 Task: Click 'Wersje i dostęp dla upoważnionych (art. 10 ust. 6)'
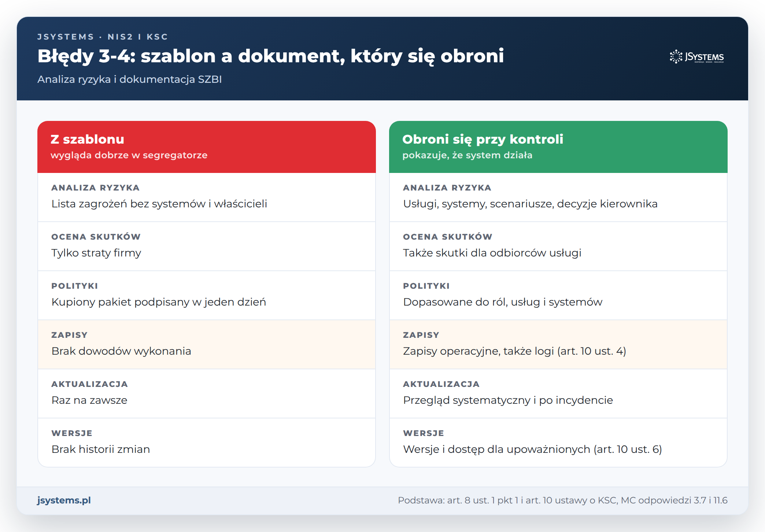click(x=532, y=449)
